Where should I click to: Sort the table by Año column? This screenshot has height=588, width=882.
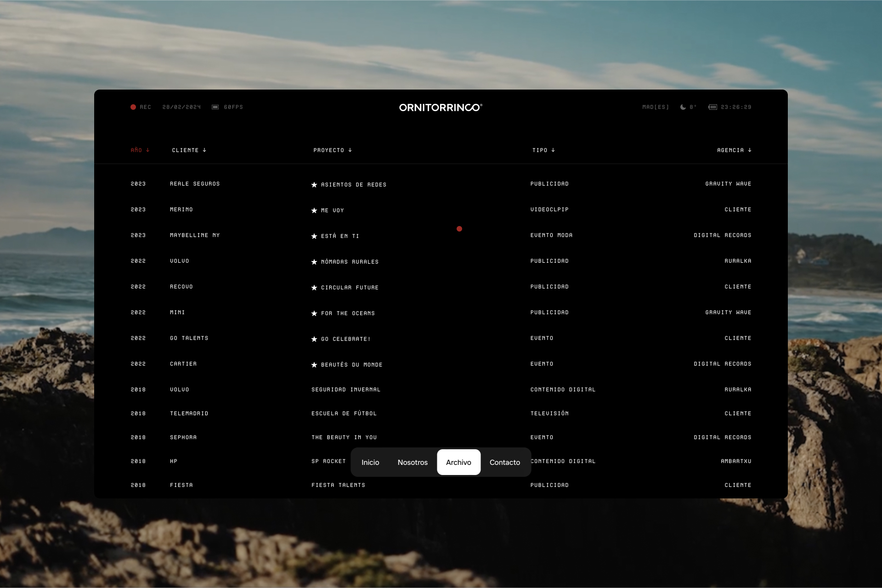click(140, 150)
